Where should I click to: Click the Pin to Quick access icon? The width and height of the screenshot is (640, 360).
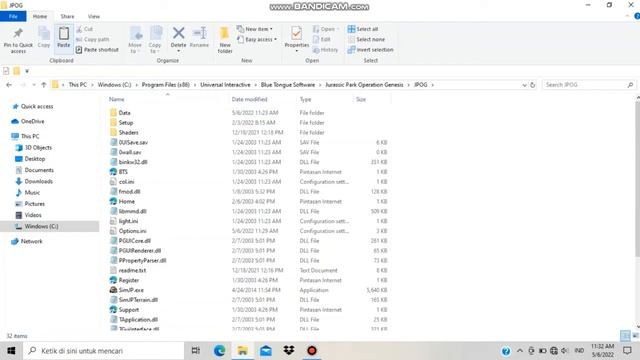point(18,33)
